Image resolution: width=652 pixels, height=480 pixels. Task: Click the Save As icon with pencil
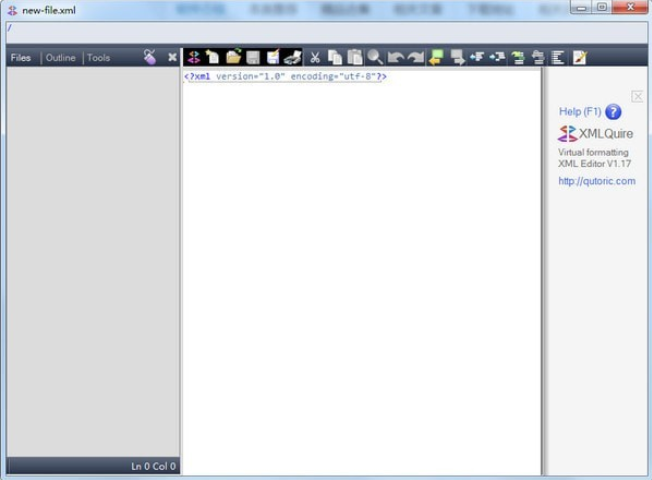pos(273,57)
